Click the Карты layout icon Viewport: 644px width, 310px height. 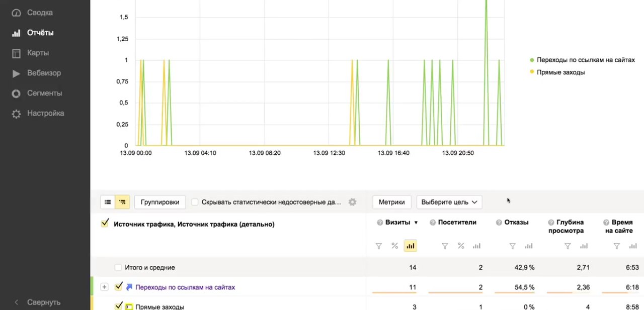[17, 53]
